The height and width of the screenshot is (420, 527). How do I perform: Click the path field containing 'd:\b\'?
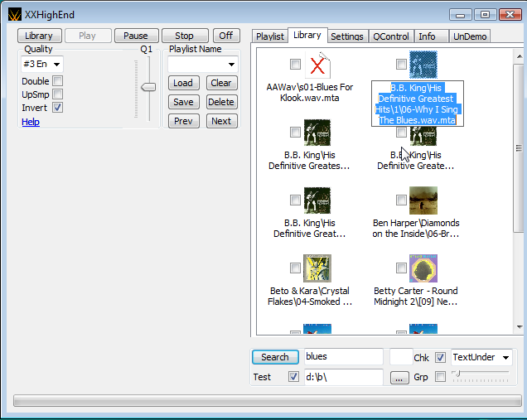pos(344,377)
